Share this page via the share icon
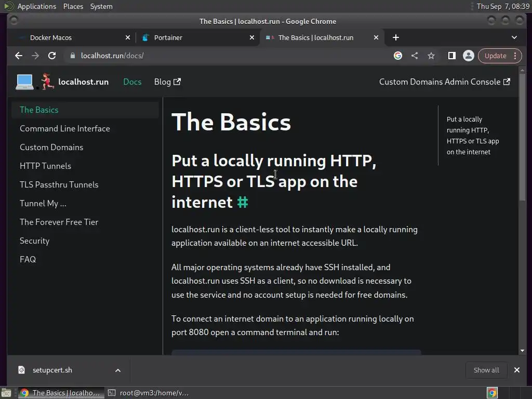Screen dimensions: 532x399 [x=415, y=56]
